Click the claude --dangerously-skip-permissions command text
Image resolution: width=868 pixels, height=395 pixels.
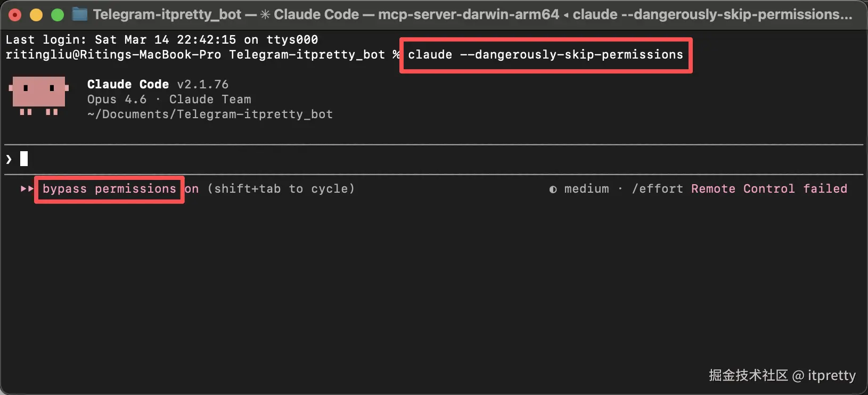point(545,55)
